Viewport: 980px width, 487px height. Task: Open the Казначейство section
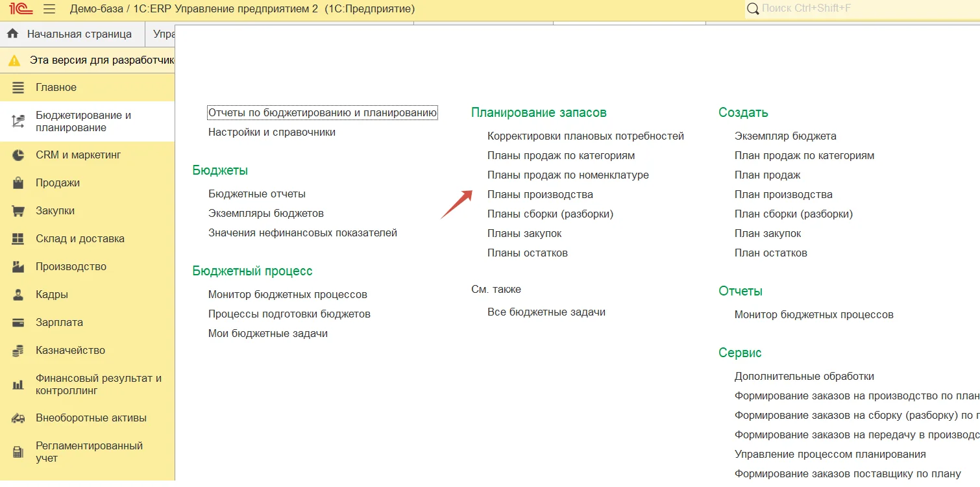pyautogui.click(x=87, y=351)
